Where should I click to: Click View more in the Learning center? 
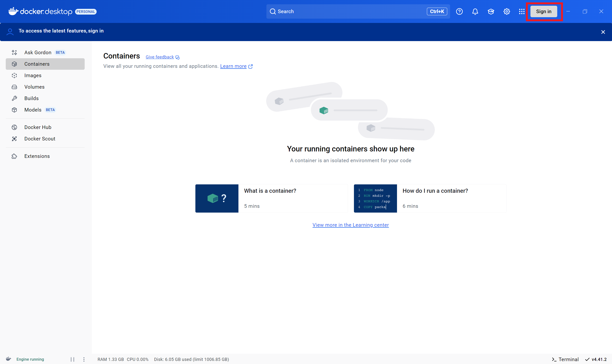[x=350, y=225]
